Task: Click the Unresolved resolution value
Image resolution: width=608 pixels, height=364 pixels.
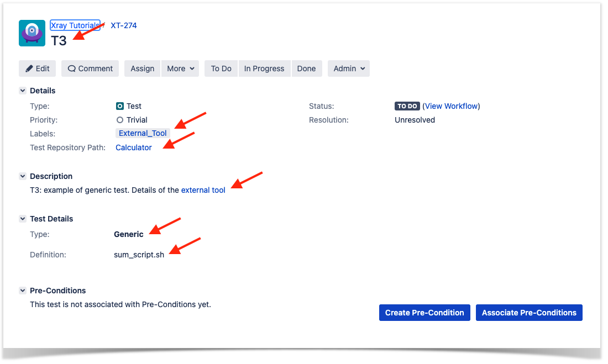Action: tap(415, 120)
